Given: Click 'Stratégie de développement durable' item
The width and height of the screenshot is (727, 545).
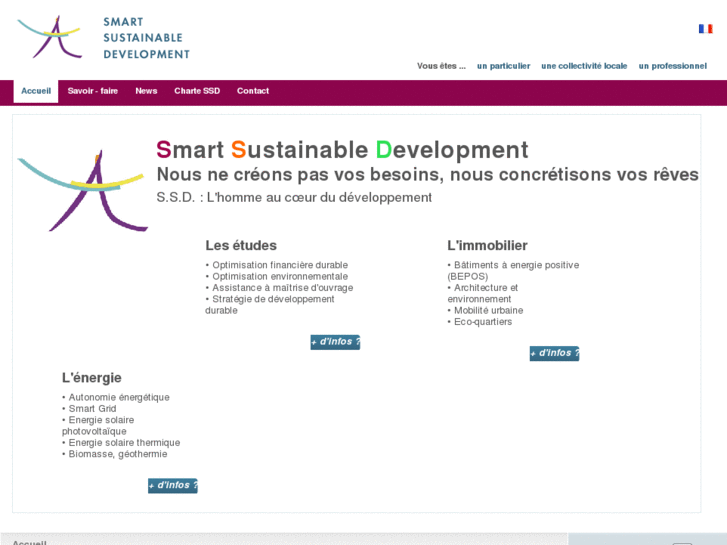Looking at the screenshot, I should [x=270, y=305].
